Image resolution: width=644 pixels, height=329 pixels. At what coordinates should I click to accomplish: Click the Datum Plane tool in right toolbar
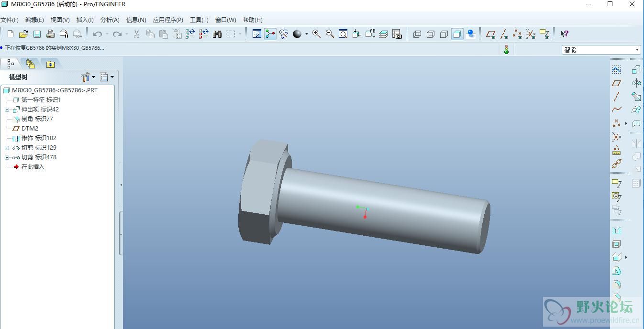[616, 83]
